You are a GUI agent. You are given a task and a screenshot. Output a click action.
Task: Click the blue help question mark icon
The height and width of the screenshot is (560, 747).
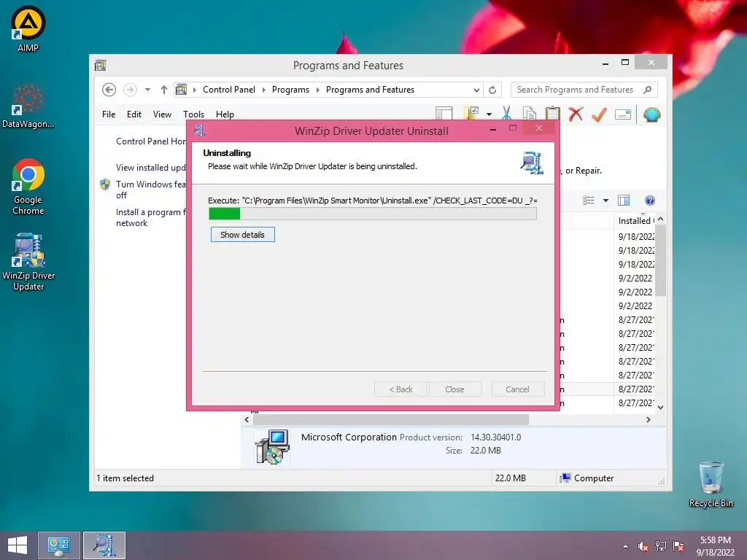pos(650,201)
